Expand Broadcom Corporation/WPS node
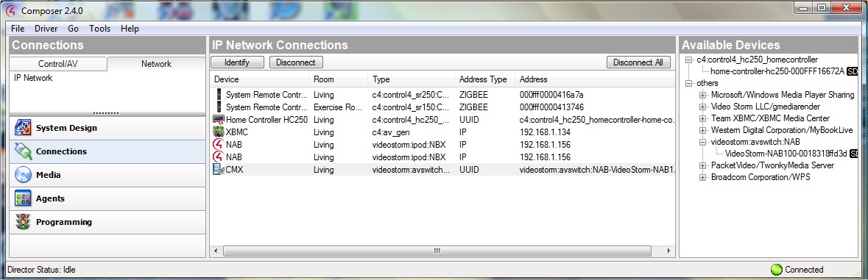 click(x=703, y=177)
